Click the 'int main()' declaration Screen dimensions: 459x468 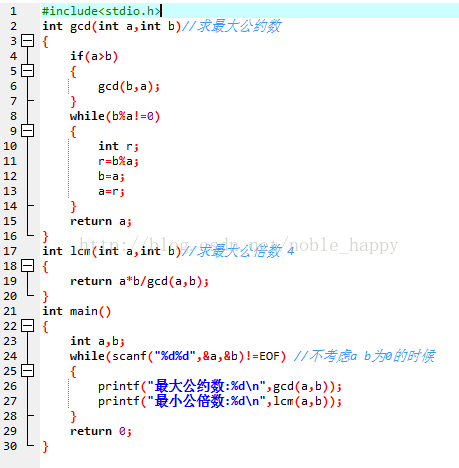pos(76,311)
